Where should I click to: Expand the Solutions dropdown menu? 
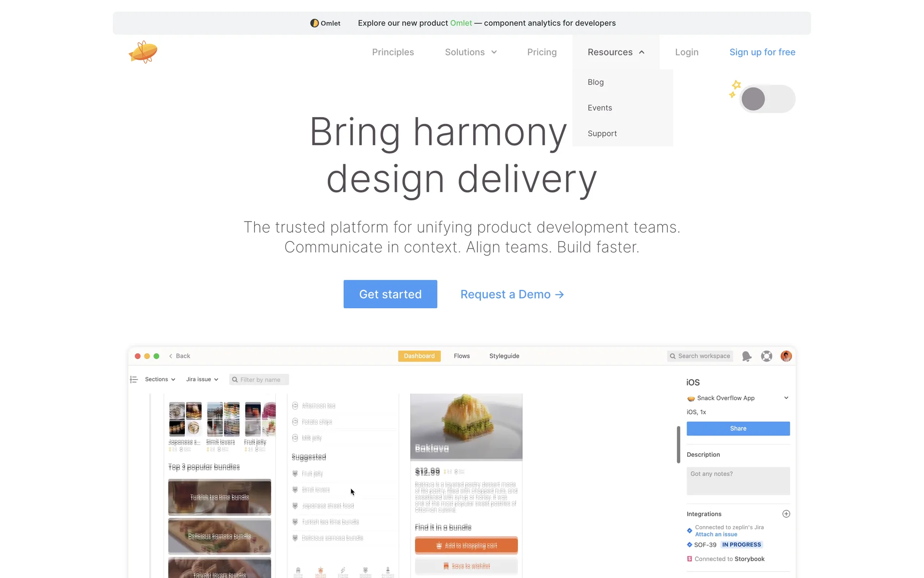[x=471, y=52]
